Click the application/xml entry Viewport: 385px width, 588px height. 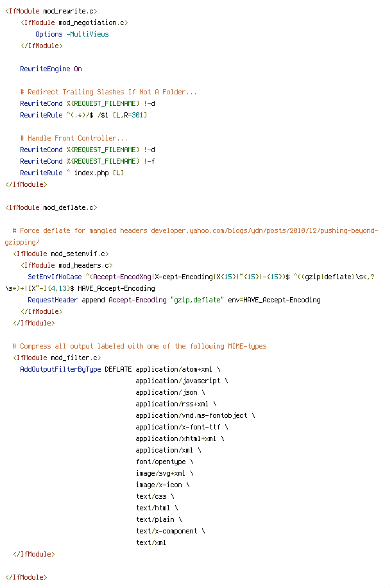point(164,451)
